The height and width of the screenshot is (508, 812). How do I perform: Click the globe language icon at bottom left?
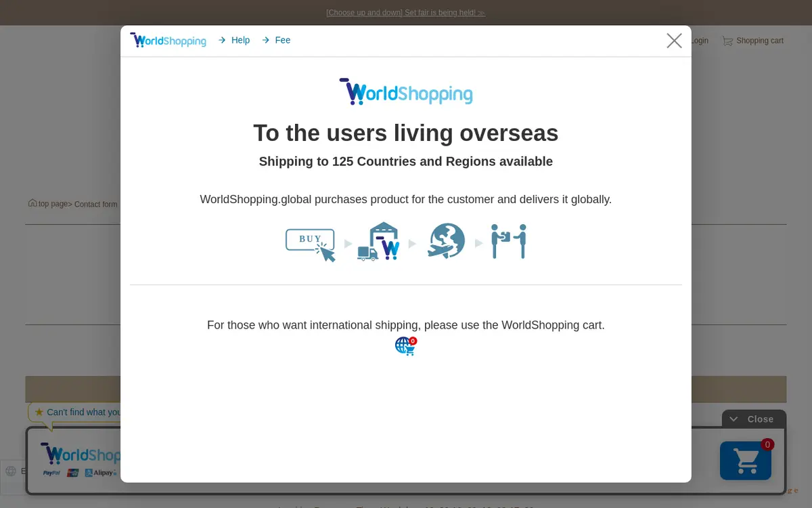(x=11, y=471)
